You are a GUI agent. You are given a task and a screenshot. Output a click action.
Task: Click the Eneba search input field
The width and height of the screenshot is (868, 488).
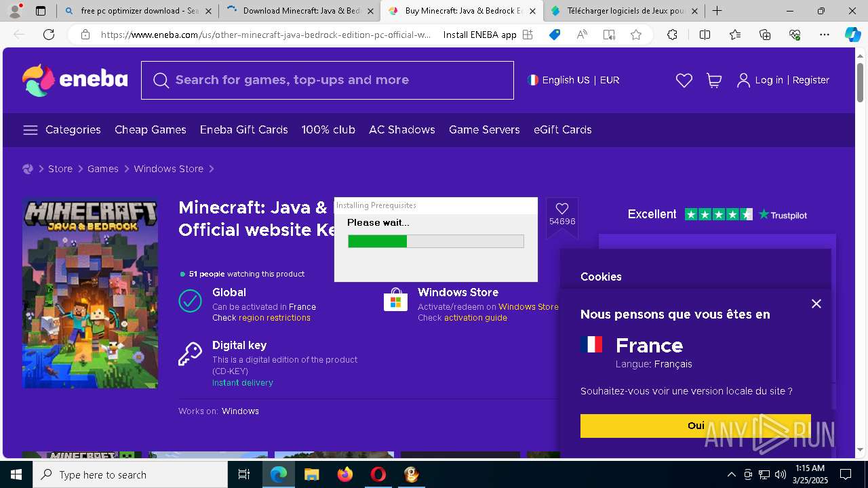[x=328, y=80]
